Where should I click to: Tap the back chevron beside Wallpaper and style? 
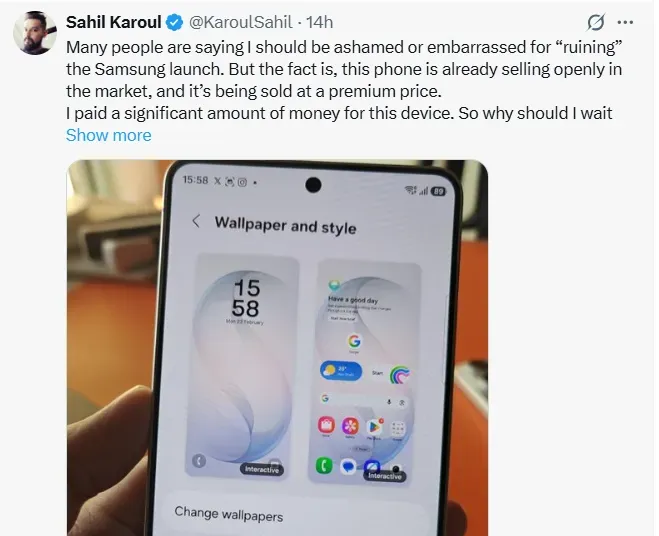196,221
